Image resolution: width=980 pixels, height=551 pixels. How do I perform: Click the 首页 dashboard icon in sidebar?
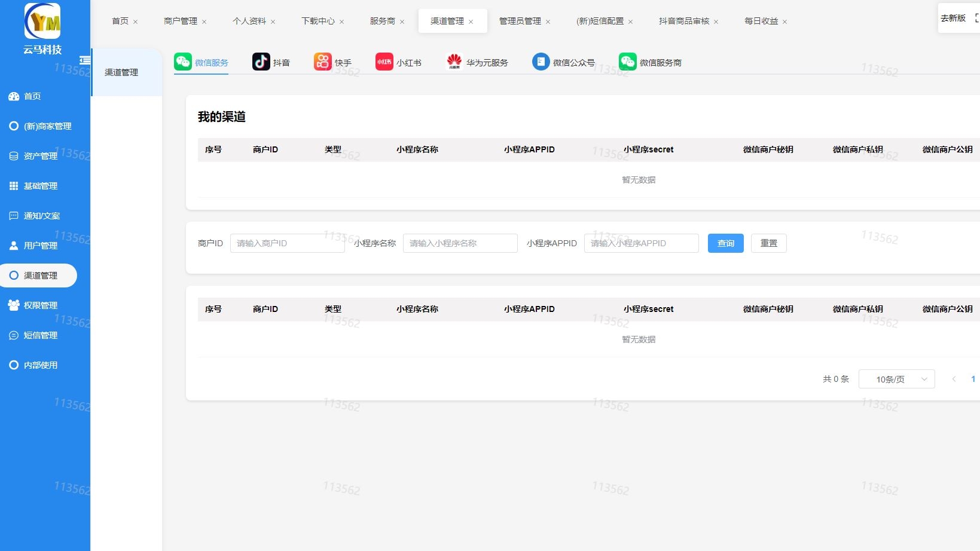pos(14,96)
